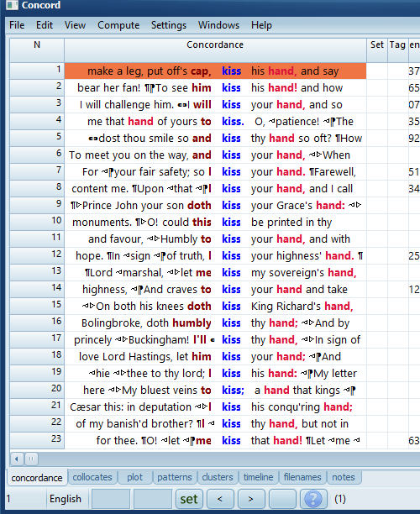Screen dimensions: 420x514
Task: Click the previous '<' button
Action: pyautogui.click(x=220, y=499)
